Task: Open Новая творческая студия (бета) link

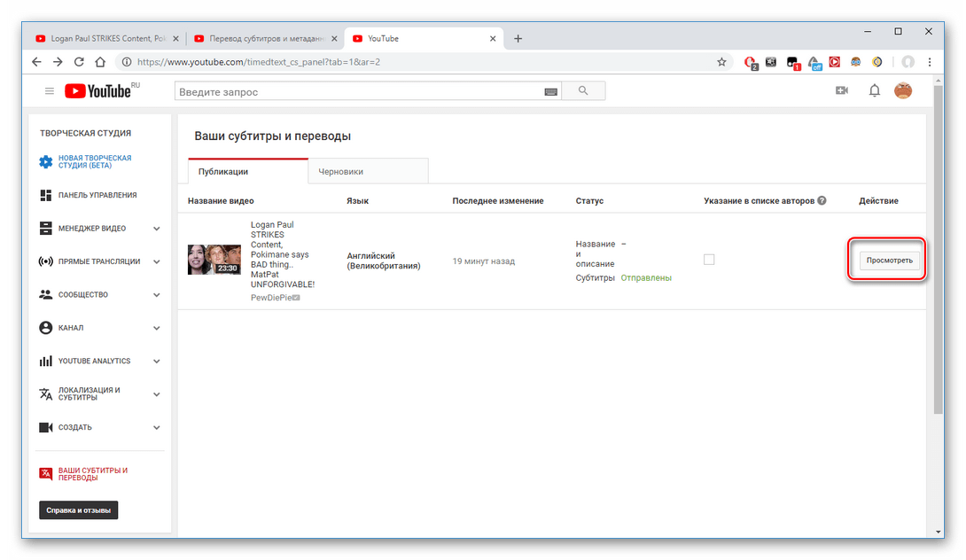Action: pyautogui.click(x=94, y=162)
